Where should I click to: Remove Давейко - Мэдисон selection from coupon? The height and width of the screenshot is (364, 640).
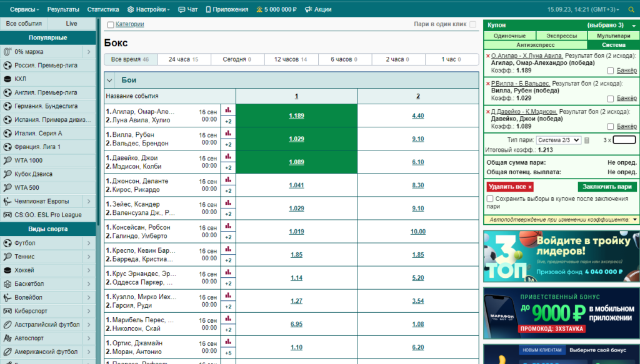[487, 112]
